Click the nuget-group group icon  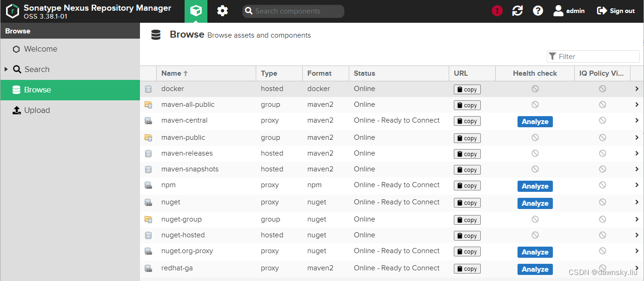[x=148, y=220]
